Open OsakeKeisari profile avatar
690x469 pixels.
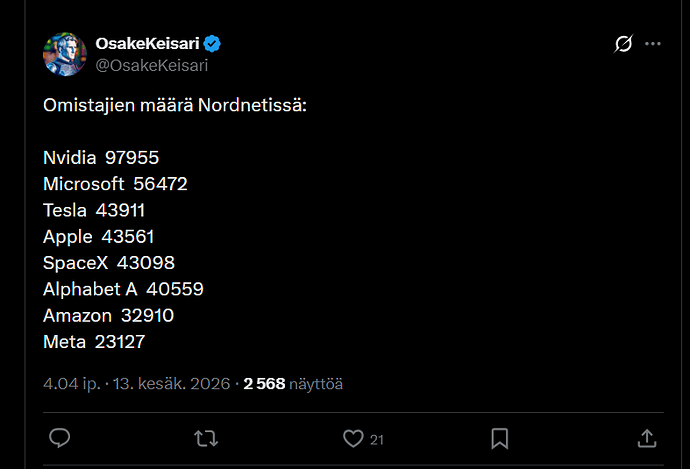[65, 54]
